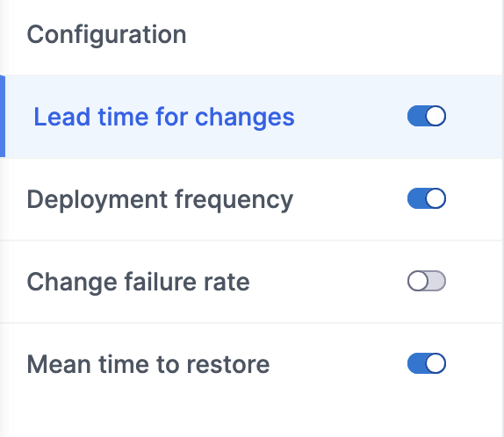
Task: Click the white knob on Lead time toggle
Action: pyautogui.click(x=436, y=116)
